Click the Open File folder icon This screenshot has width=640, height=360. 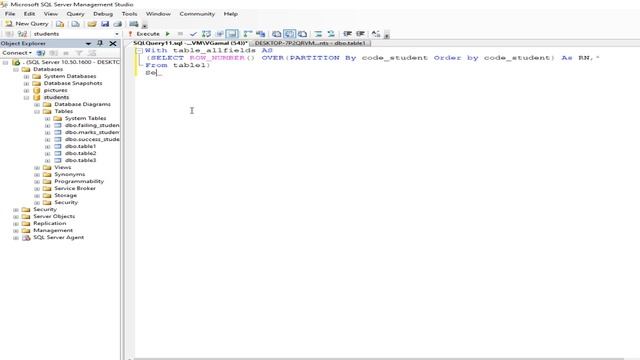[x=92, y=24]
